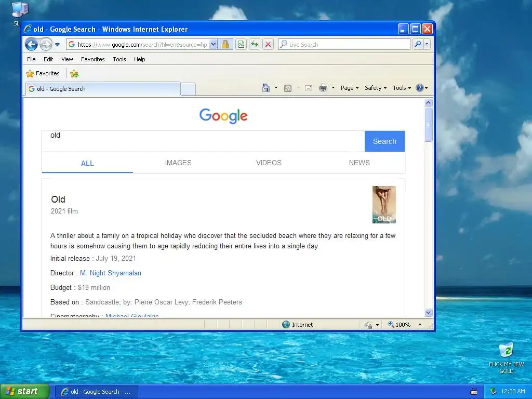Switch to the VIDEOS results tab
The width and height of the screenshot is (532, 399).
click(x=269, y=163)
